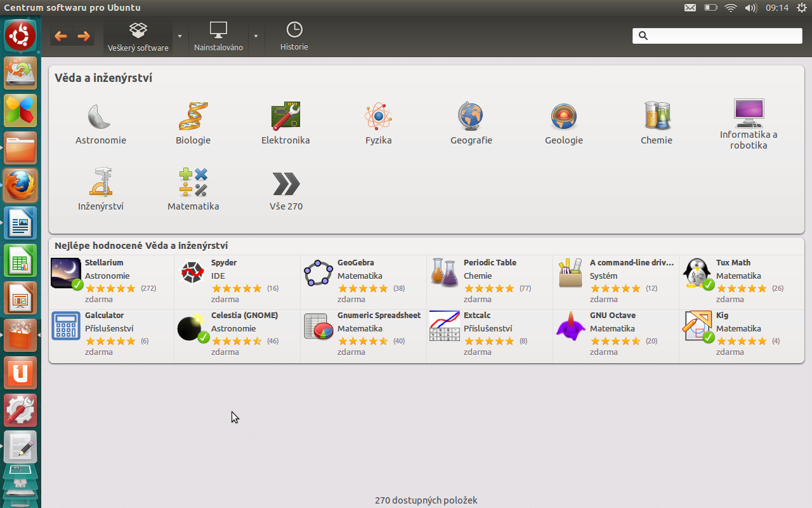Screen dimensions: 812x508
Task: Launch Firefox from the launcher
Action: pos(20,185)
